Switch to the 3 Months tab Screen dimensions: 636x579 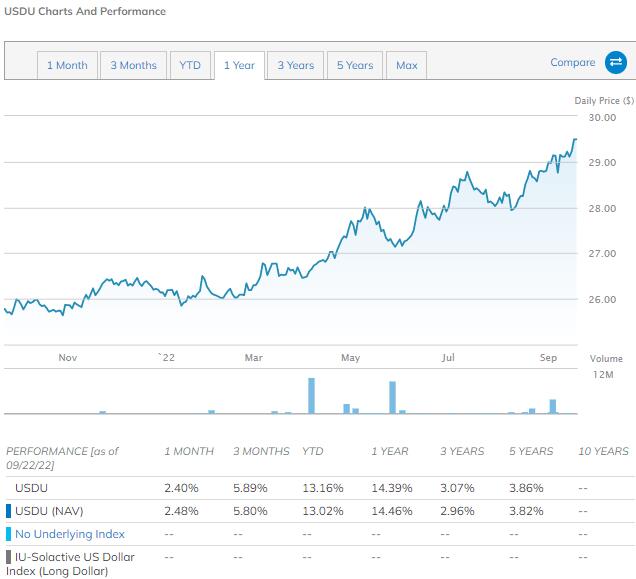point(133,66)
